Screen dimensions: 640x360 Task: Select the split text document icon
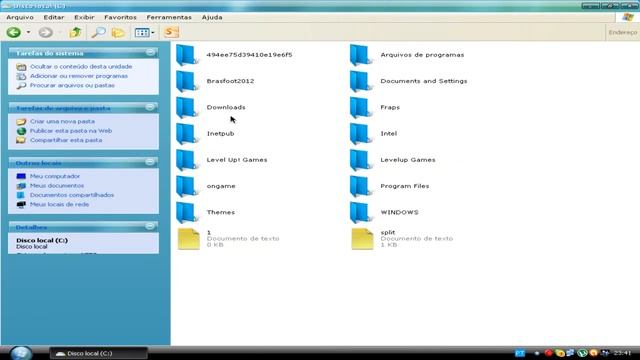(x=362, y=239)
